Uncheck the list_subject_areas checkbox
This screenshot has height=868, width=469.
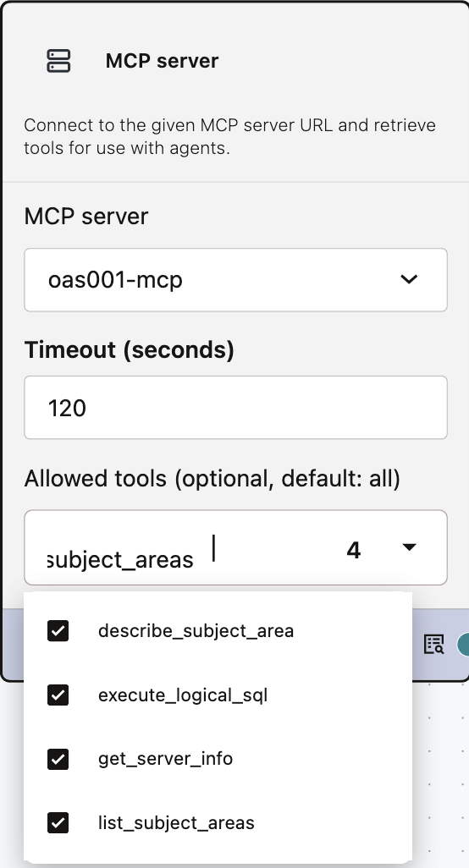58,822
